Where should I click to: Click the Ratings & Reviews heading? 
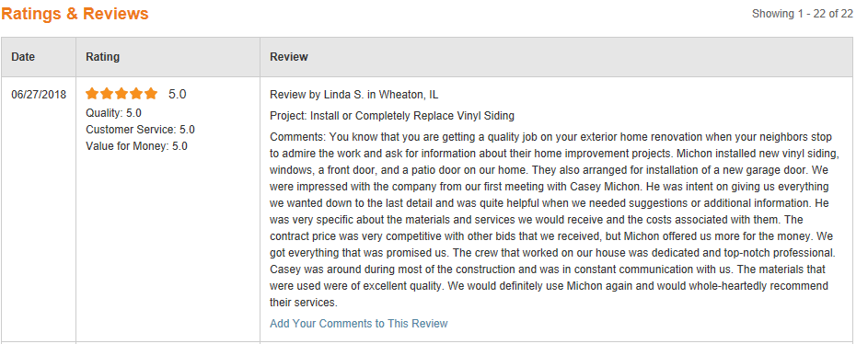(75, 13)
